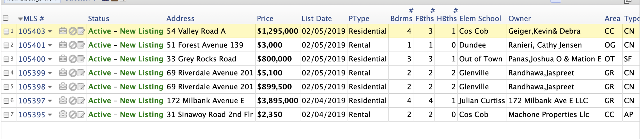Sort by the Price column header
Image resolution: width=644 pixels, height=139 pixels.
coord(265,18)
